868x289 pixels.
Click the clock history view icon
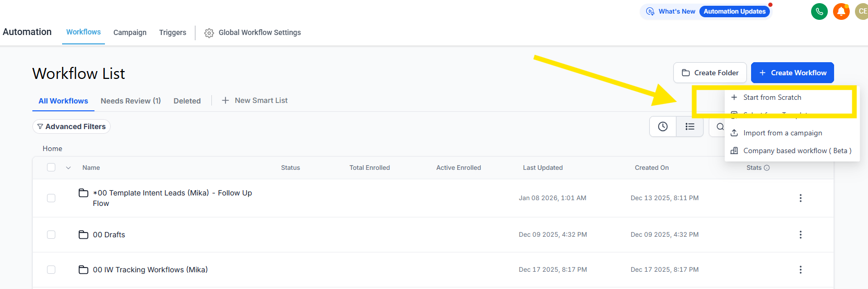pos(662,126)
